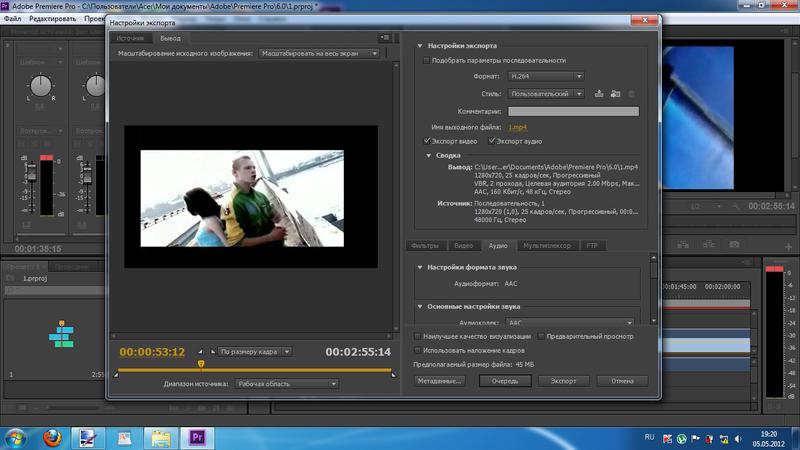Click the save preset icon next to Стиль
Image resolution: width=800 pixels, height=450 pixels.
point(599,94)
